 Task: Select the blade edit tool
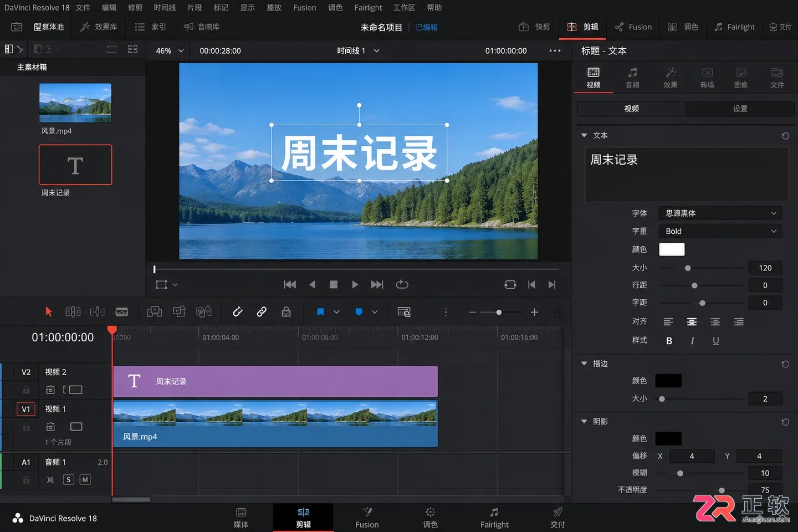point(122,312)
